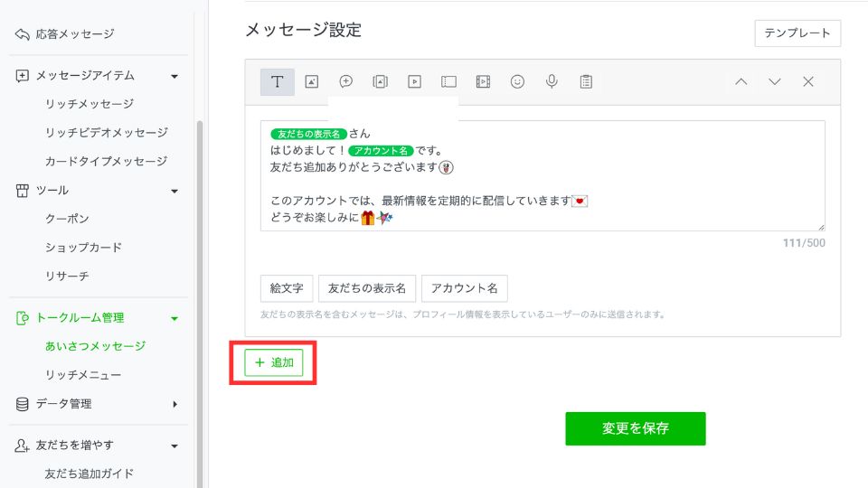Select the text (T) message type icon
868x488 pixels.
[x=277, y=82]
